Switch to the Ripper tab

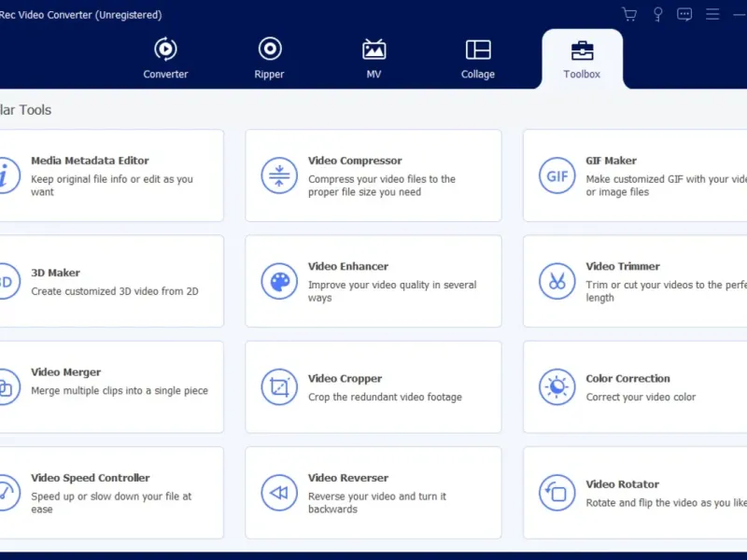pos(269,58)
